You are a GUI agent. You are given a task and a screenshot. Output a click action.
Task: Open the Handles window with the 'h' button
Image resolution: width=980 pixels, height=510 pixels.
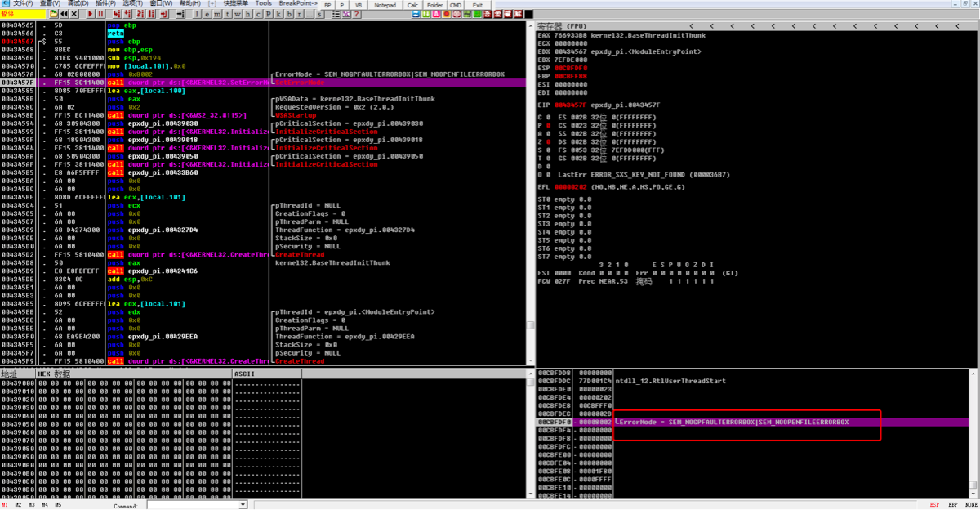coord(247,14)
